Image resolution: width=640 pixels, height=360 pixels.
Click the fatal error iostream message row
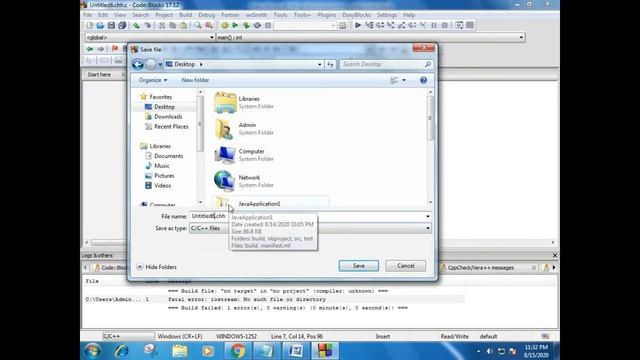273,299
